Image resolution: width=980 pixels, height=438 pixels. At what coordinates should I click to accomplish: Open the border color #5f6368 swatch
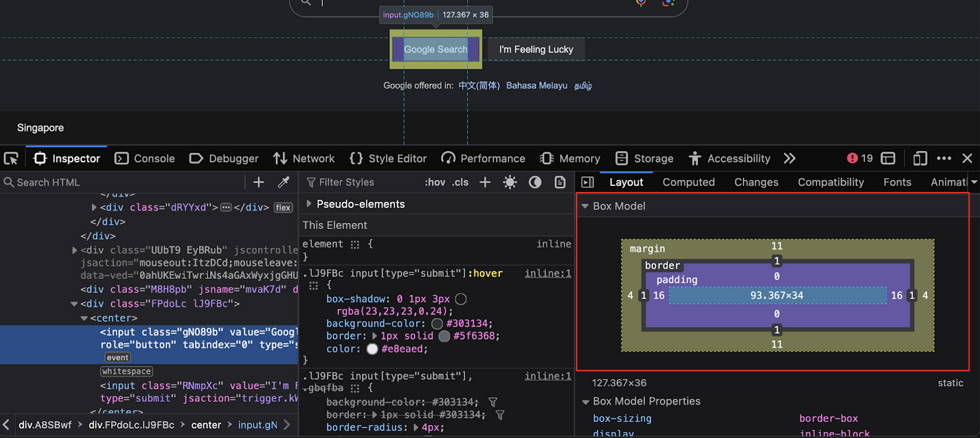click(444, 336)
